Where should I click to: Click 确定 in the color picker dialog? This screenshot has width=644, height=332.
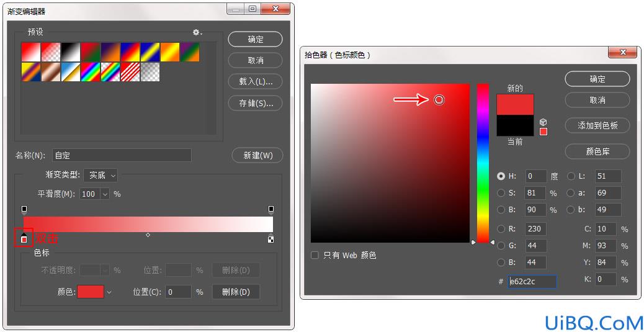597,79
